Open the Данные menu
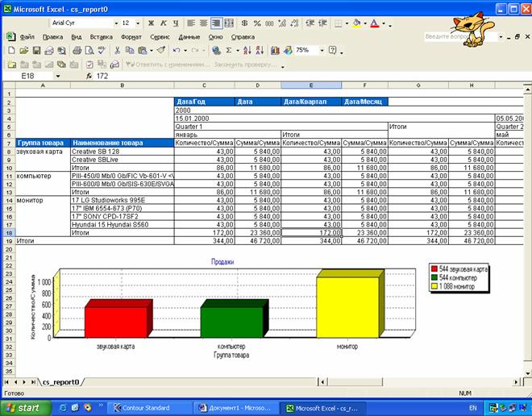Screen dimensions: 532x416 [x=189, y=37]
